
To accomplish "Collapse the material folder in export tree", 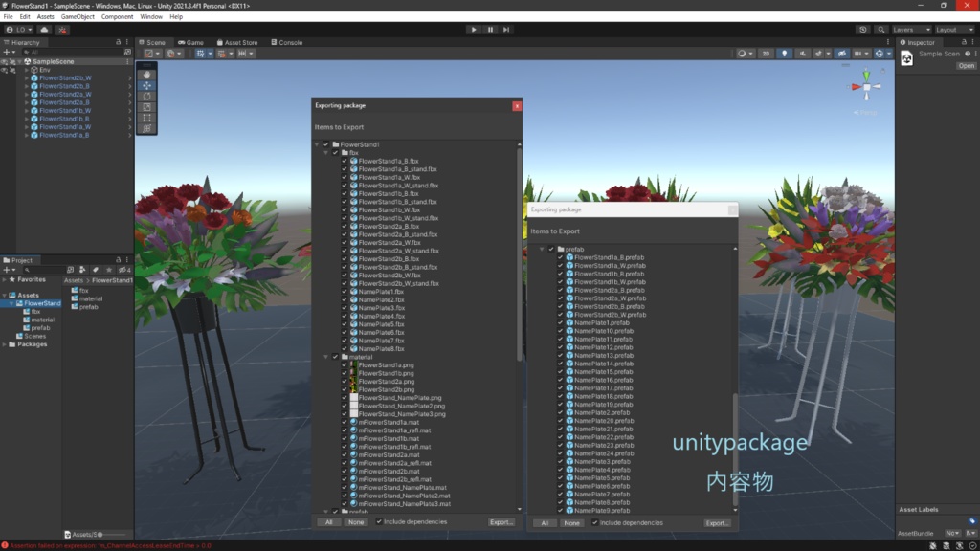I will click(x=326, y=358).
